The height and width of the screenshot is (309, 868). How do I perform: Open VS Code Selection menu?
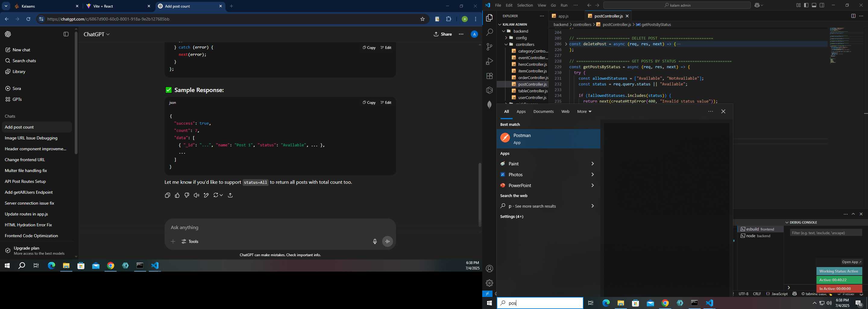click(x=525, y=5)
